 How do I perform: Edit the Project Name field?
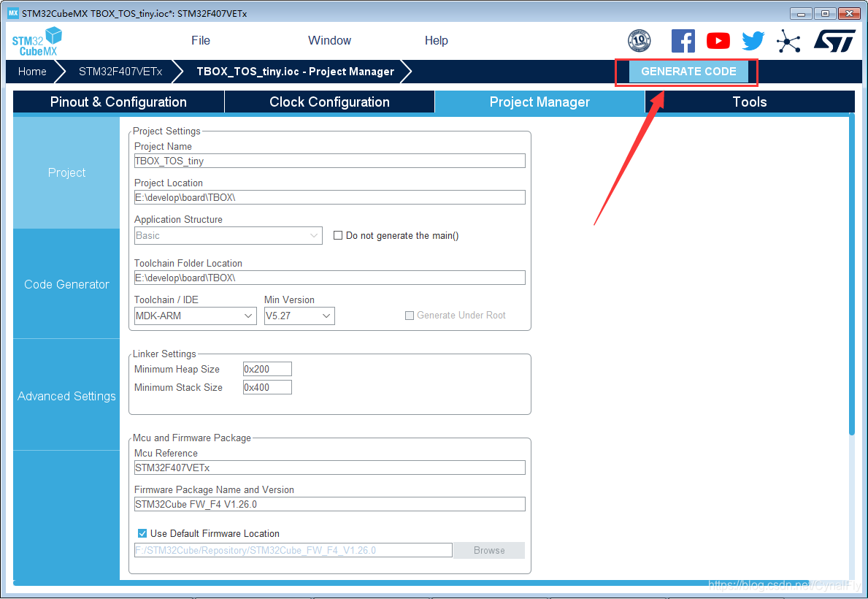[x=329, y=161]
